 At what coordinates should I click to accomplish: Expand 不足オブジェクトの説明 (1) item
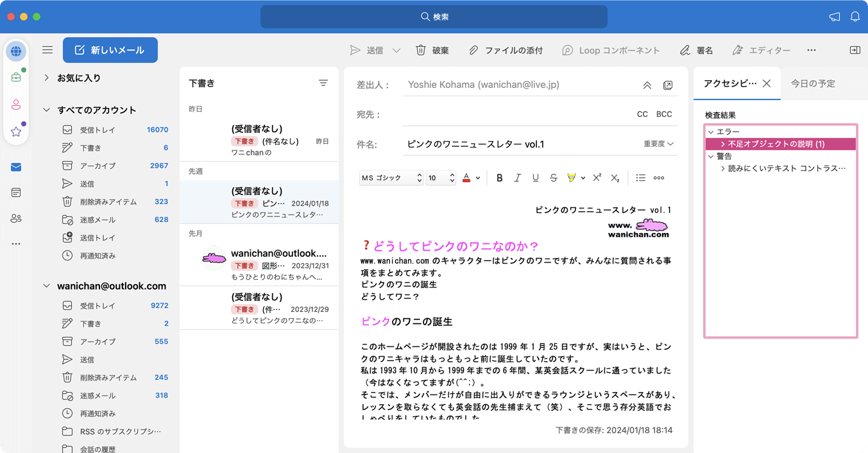pyautogui.click(x=723, y=144)
